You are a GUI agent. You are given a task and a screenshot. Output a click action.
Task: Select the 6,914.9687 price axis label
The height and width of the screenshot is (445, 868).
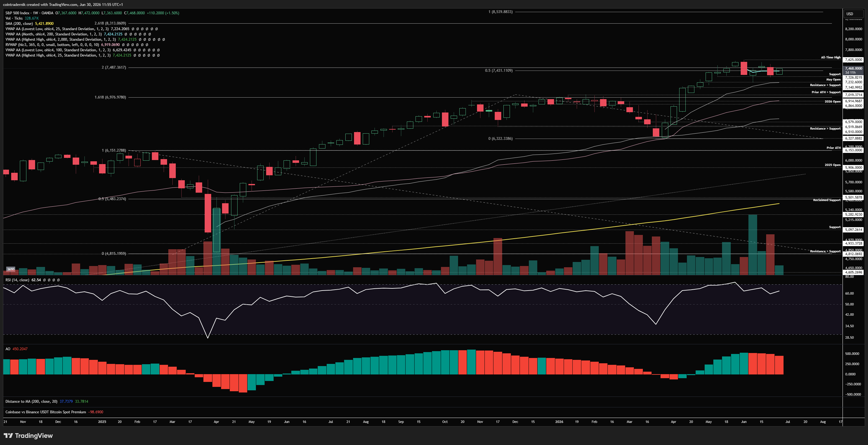tap(853, 101)
